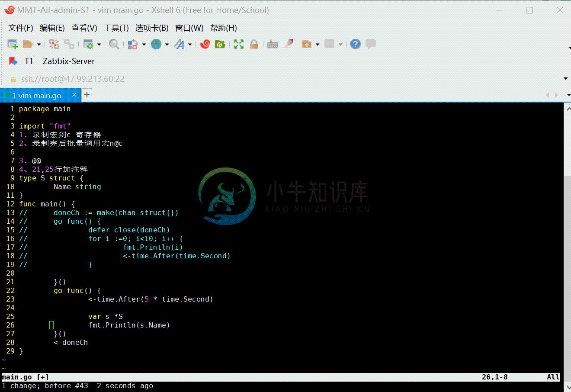Open the 查看(V) menu
This screenshot has height=392, width=571.
(84, 28)
